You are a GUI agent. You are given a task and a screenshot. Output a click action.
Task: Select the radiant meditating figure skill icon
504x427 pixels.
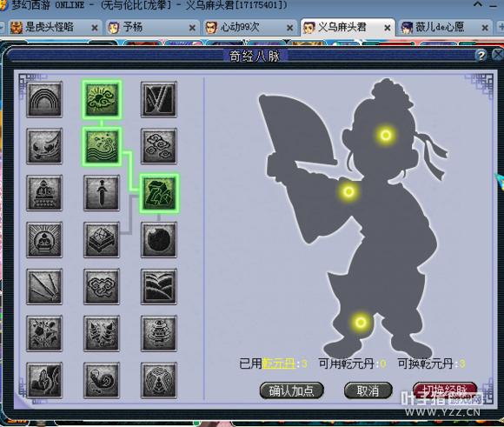[x=44, y=240]
